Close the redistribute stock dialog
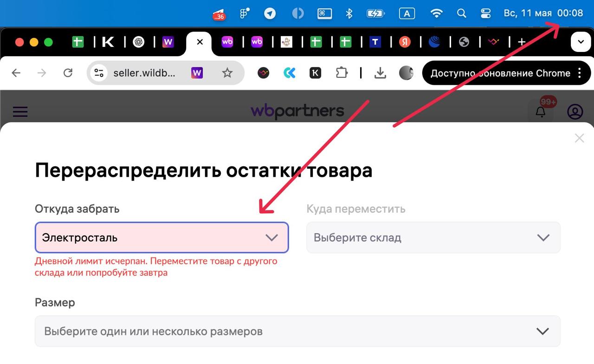Image resolution: width=594 pixels, height=364 pixels. coord(579,138)
